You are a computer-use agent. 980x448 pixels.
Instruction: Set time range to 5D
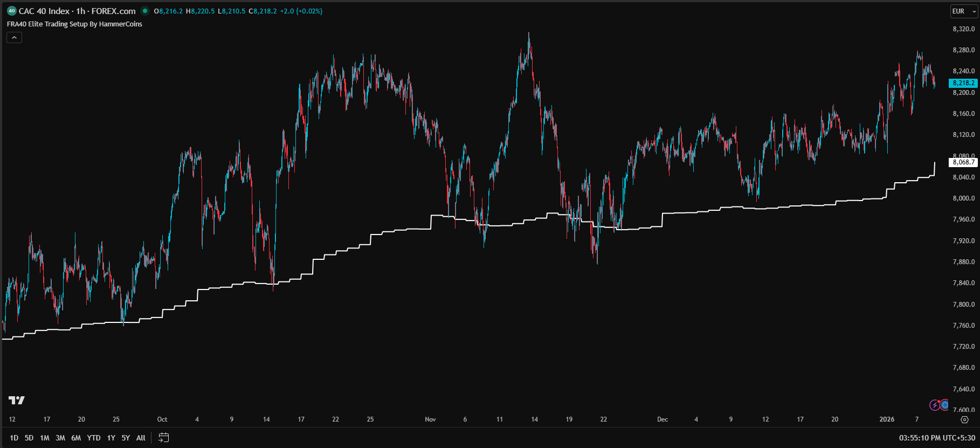[29, 438]
